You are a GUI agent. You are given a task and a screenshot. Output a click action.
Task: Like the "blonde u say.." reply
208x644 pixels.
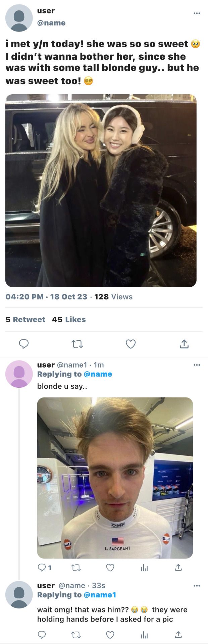pos(110,568)
